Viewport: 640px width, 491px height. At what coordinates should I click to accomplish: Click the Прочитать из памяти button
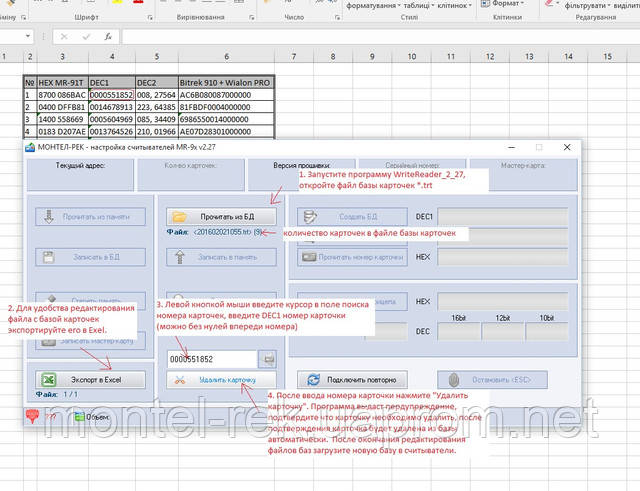click(91, 217)
